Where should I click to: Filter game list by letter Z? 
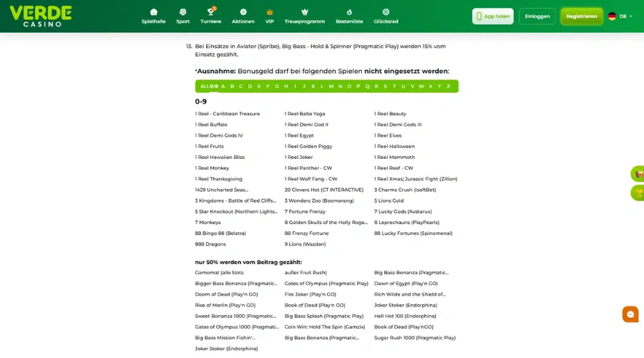[449, 86]
